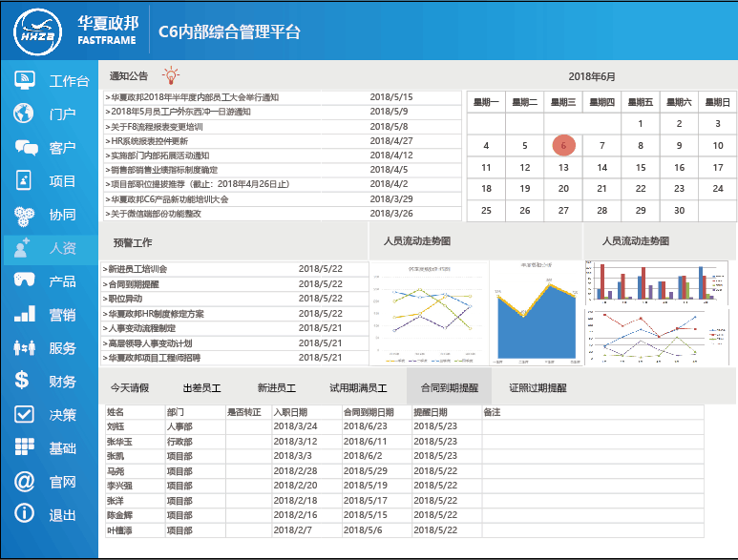Image resolution: width=738 pixels, height=560 pixels.
Task: Switch to the 出差员工 tab
Action: click(x=201, y=388)
